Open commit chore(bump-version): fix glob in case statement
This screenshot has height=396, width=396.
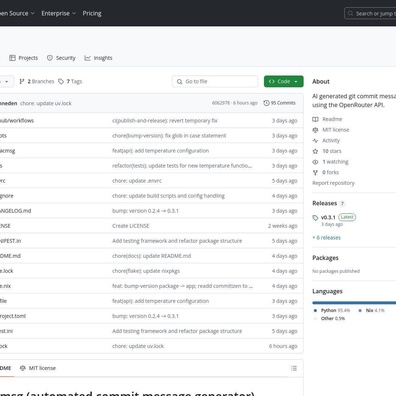coord(169,136)
